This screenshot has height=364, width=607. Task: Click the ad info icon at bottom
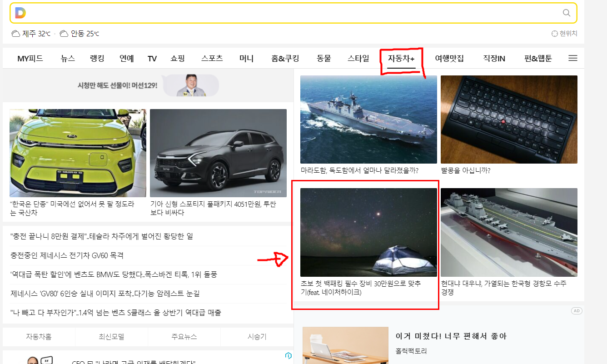288,355
